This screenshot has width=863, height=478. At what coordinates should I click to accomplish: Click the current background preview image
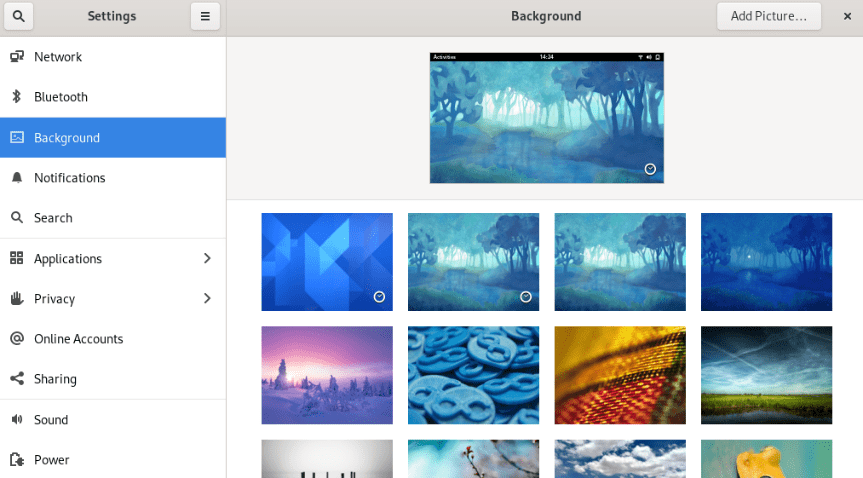547,118
